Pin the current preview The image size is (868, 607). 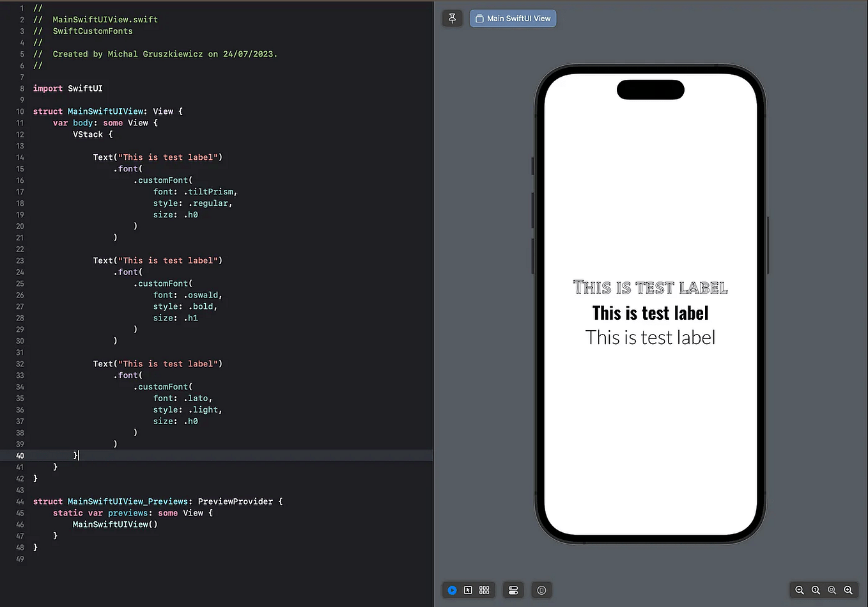[x=452, y=18]
